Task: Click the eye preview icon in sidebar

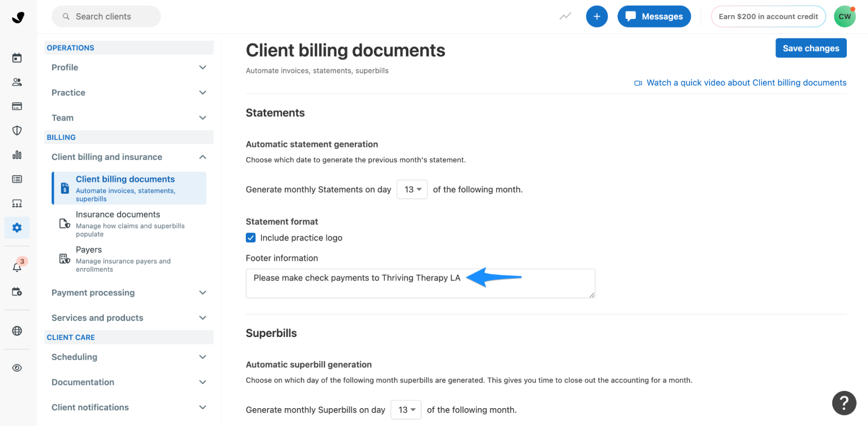Action: 17,368
